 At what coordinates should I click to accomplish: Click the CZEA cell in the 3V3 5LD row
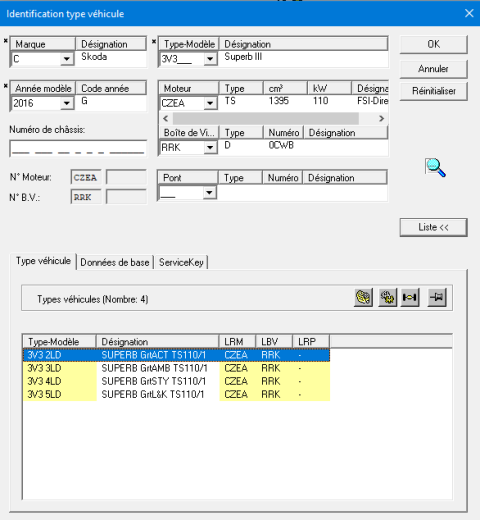point(236,394)
